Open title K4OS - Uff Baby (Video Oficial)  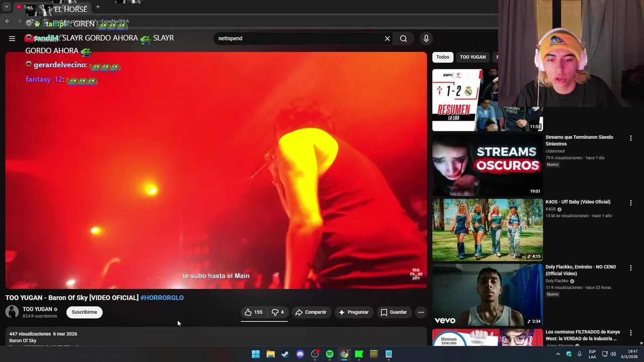point(578,202)
